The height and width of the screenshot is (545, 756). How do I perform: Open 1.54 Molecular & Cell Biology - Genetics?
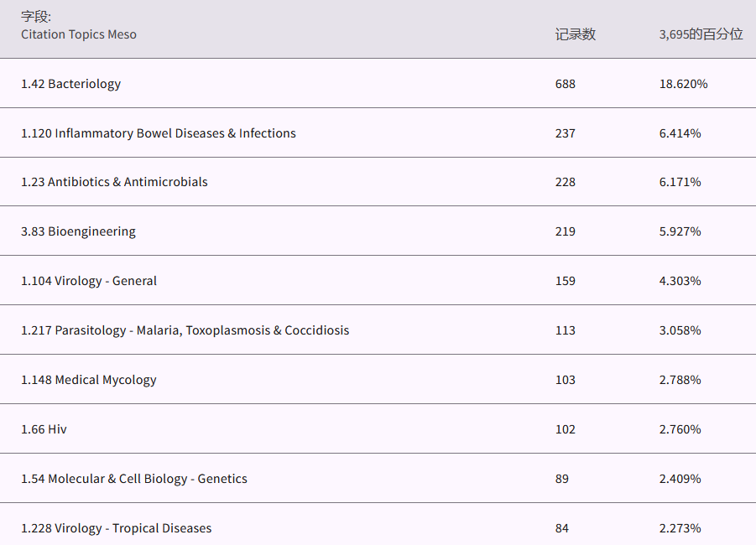tap(134, 479)
